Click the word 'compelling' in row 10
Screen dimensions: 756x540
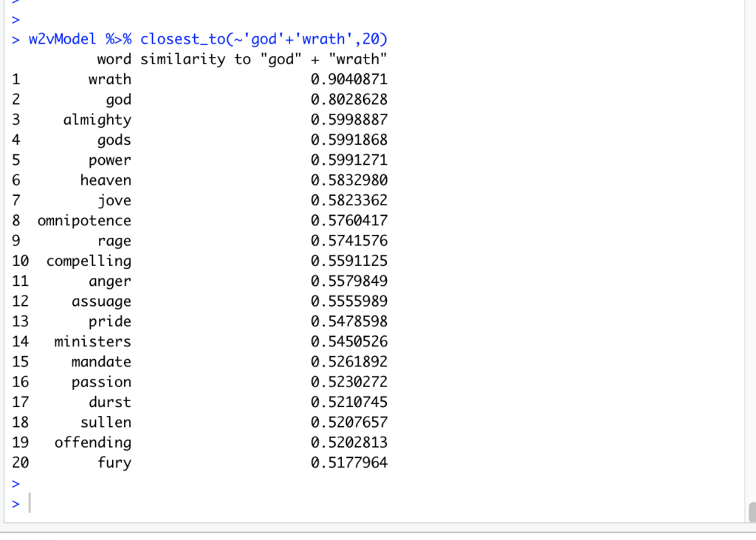(x=89, y=261)
